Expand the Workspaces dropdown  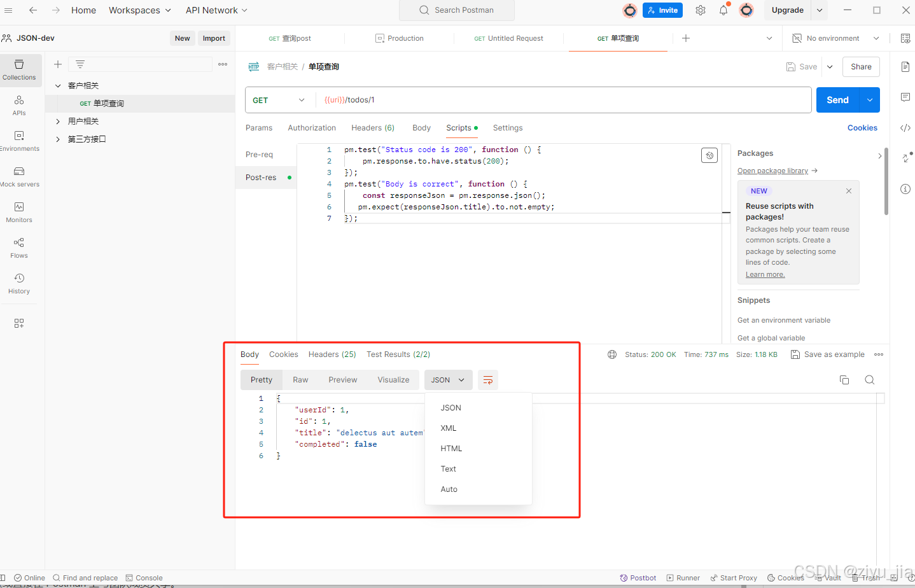click(140, 10)
